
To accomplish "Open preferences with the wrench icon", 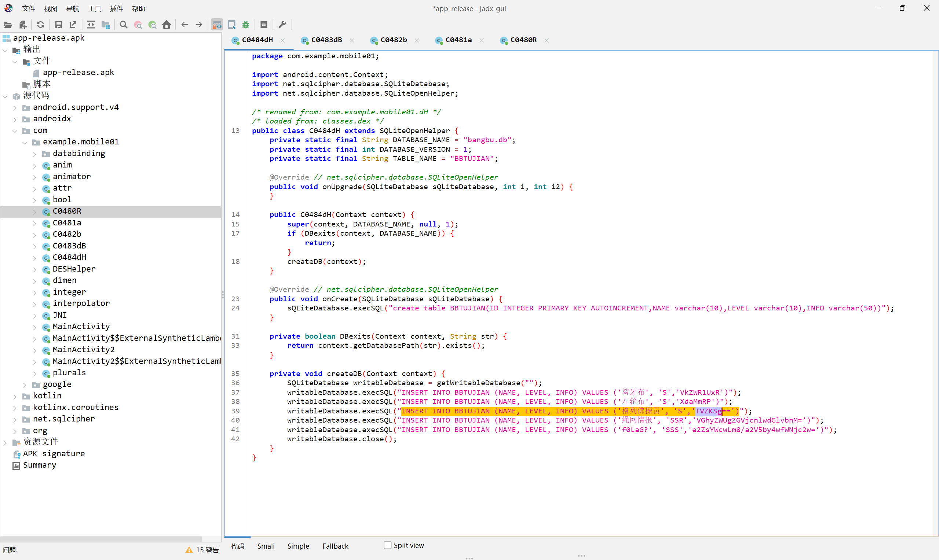I will point(282,25).
